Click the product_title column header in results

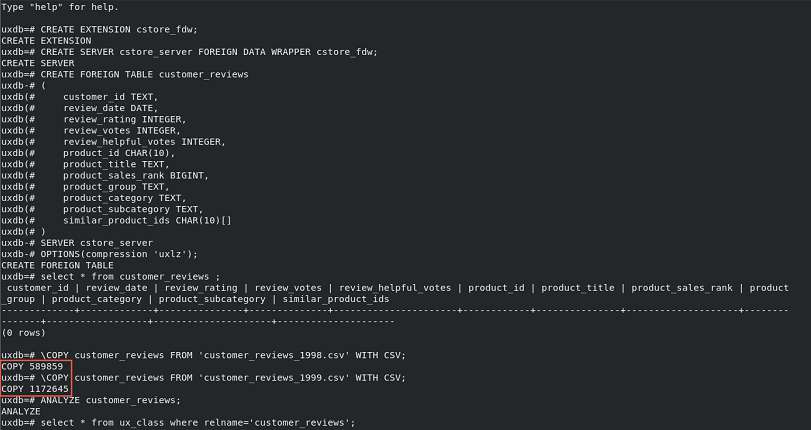coord(575,288)
